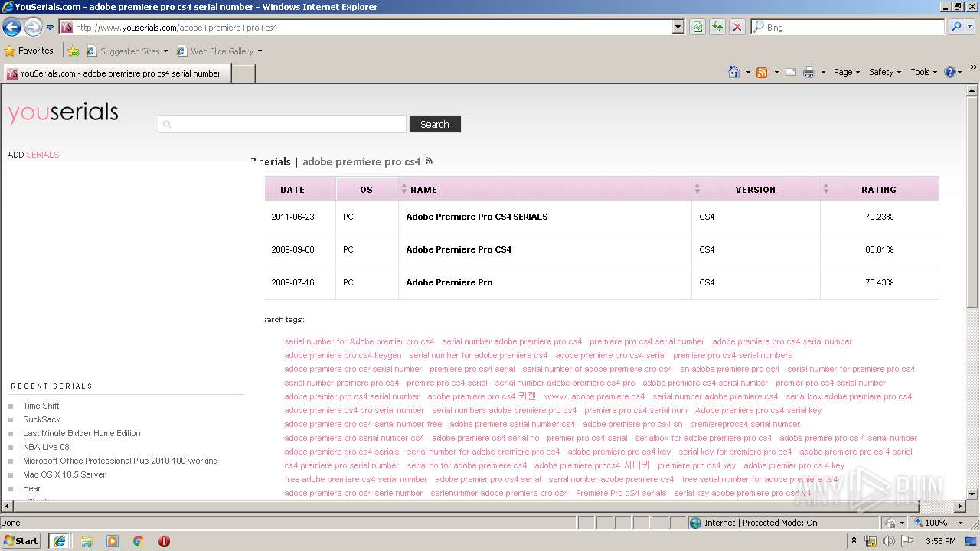The height and width of the screenshot is (551, 980).
Task: Open Time Shift in recent serials
Action: point(41,406)
